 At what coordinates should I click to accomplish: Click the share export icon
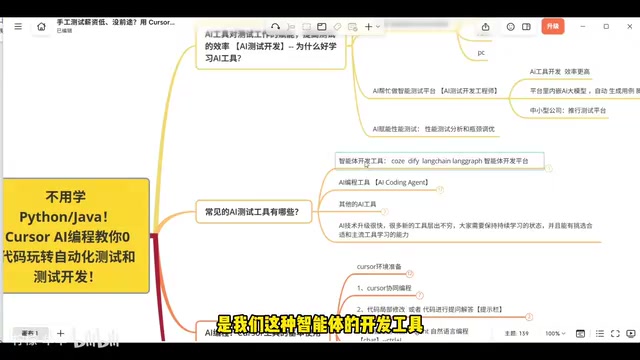tap(485, 27)
